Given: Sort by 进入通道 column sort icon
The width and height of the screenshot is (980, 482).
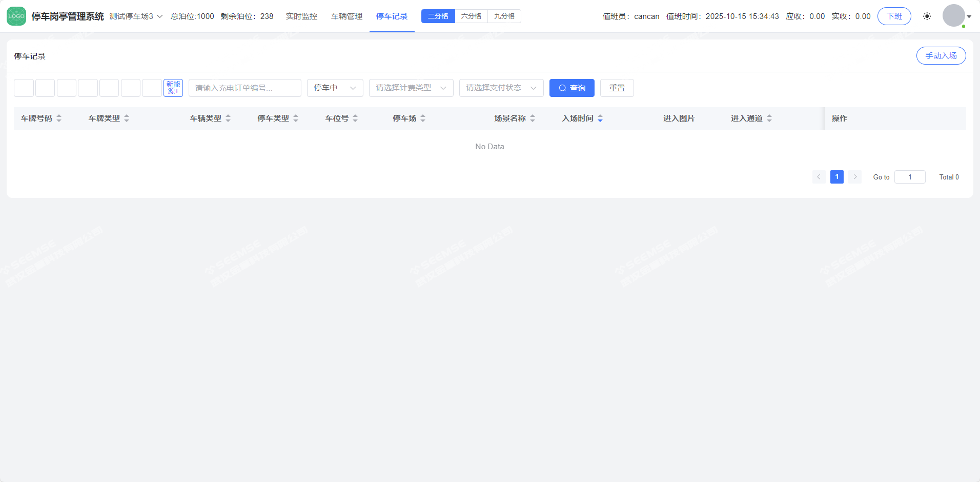Looking at the screenshot, I should coord(769,118).
